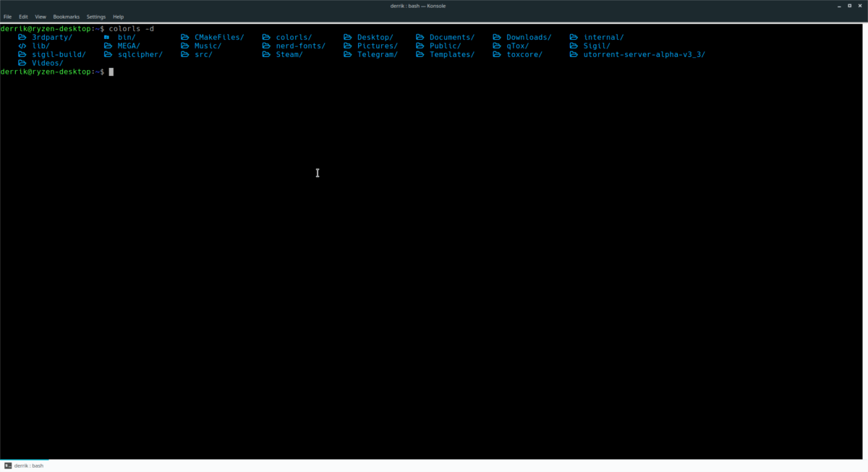Click the folder icon next to colorls/

point(266,37)
